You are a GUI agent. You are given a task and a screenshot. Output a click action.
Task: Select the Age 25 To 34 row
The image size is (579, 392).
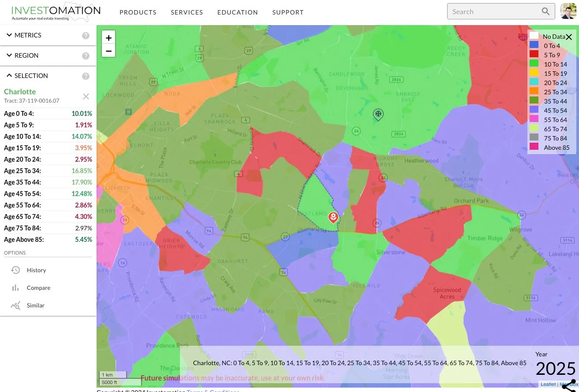coord(48,171)
